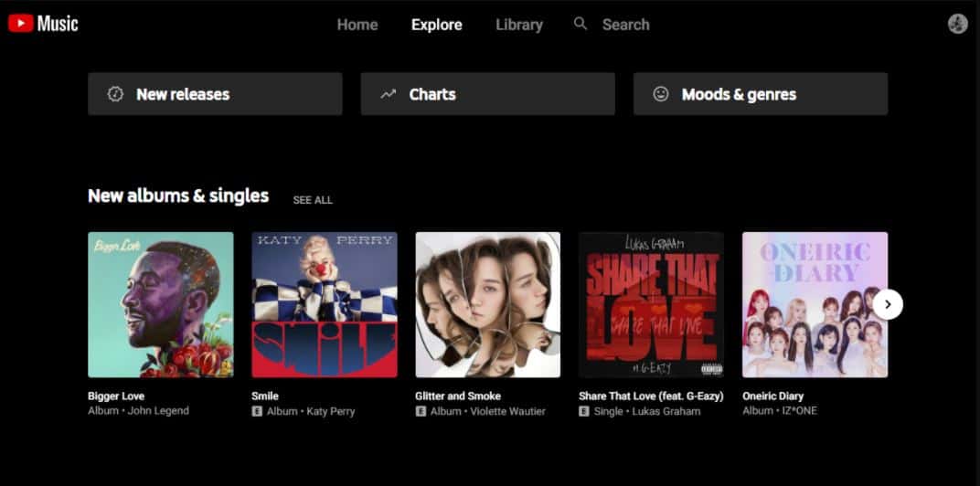Click the search magnifier icon
Viewport: 980px width, 486px height.
[x=581, y=25]
